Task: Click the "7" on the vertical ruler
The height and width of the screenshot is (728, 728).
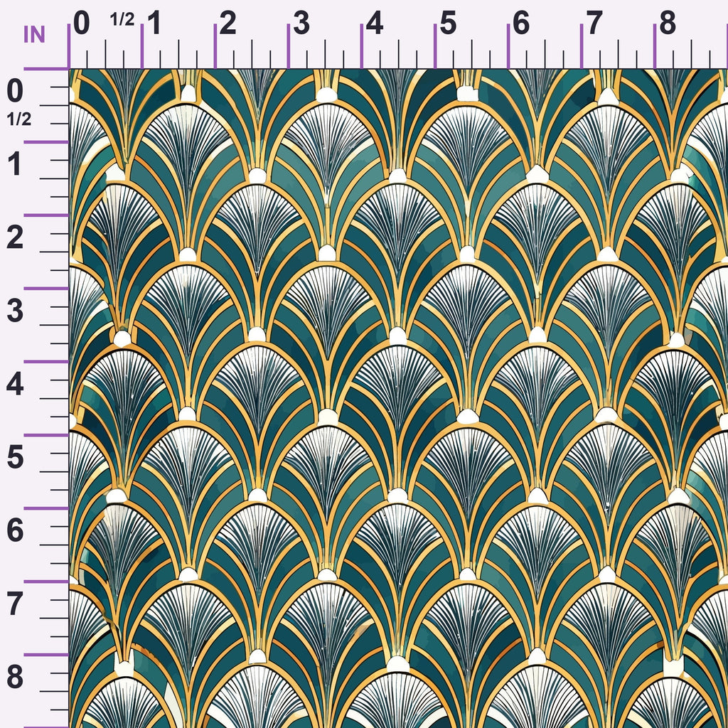Action: coord(15,604)
